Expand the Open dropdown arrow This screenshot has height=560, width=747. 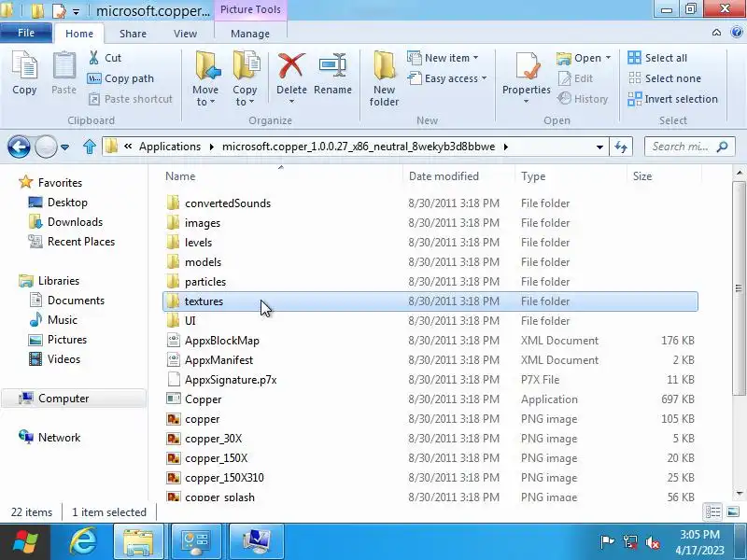(608, 58)
